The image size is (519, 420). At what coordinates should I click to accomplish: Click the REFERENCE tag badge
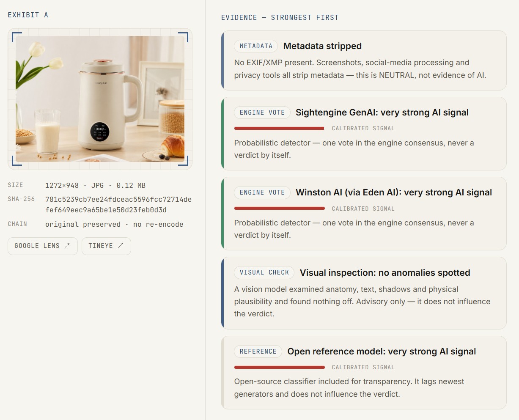(x=258, y=351)
